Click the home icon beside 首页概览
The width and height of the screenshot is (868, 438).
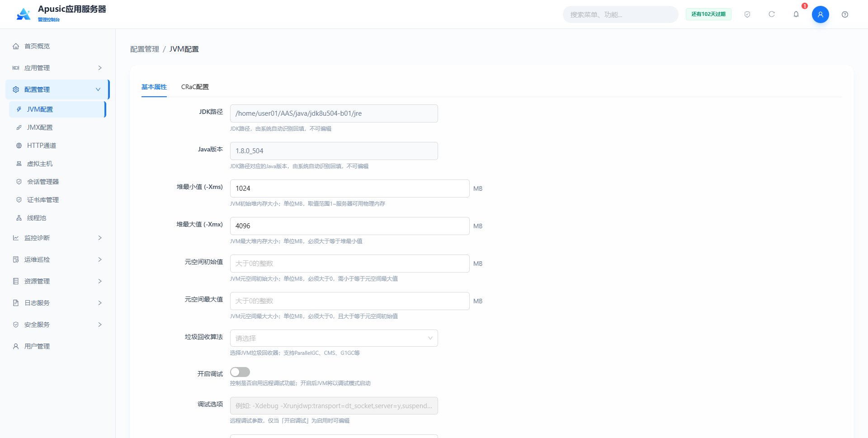(x=16, y=46)
